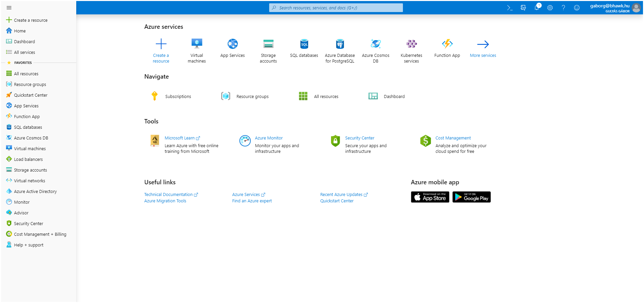Open the Security Center tool link
Screen dimensions: 644x303
pyautogui.click(x=360, y=138)
